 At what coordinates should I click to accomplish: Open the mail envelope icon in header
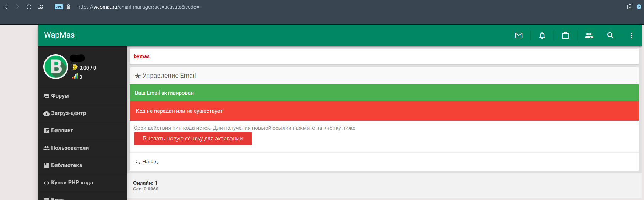(x=519, y=35)
